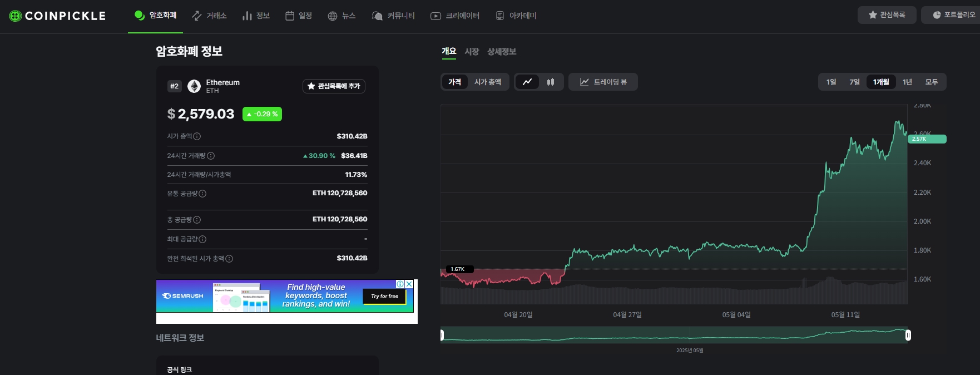Image resolution: width=980 pixels, height=375 pixels.
Task: Open the 커뮤니티 menu
Action: tap(393, 16)
